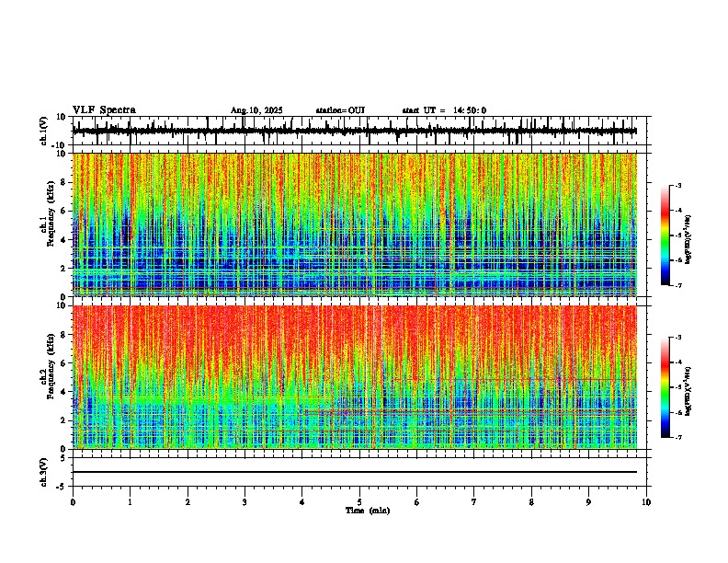Viewport: 728px width, 563px height.
Task: Click the "-3" label on ch.2 color bar
Action: point(677,338)
